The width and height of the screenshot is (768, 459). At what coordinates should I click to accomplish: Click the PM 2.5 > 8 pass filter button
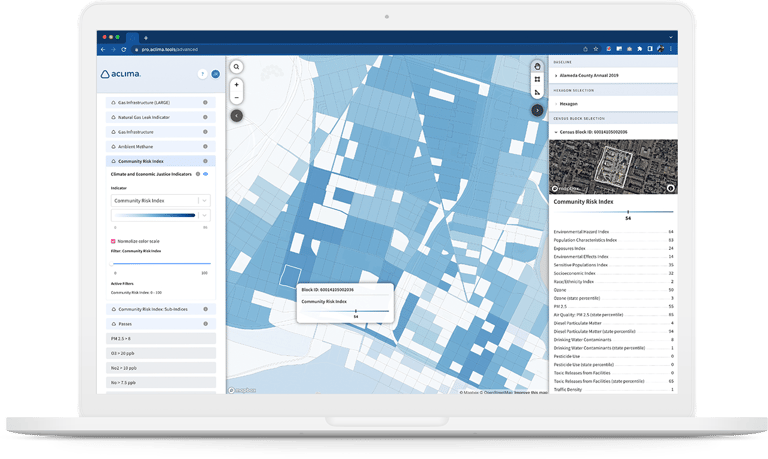[x=160, y=339]
